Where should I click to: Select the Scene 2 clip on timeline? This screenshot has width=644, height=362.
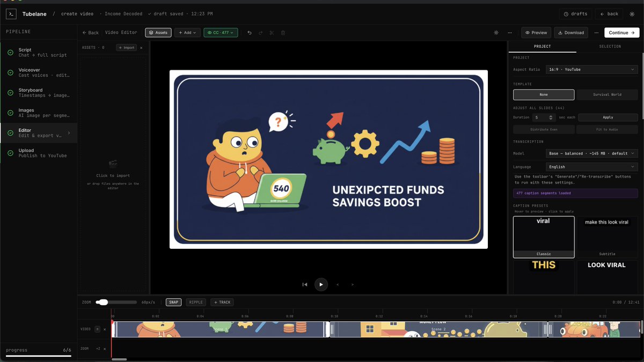(438, 329)
